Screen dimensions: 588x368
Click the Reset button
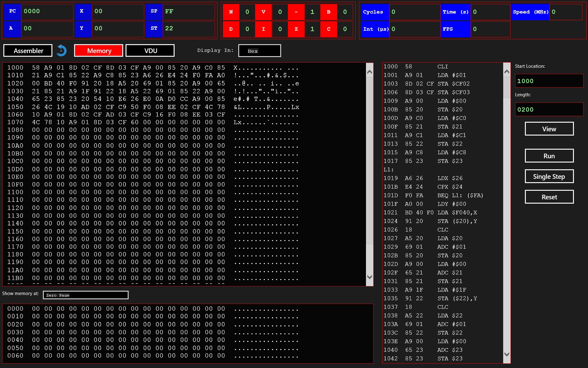549,197
